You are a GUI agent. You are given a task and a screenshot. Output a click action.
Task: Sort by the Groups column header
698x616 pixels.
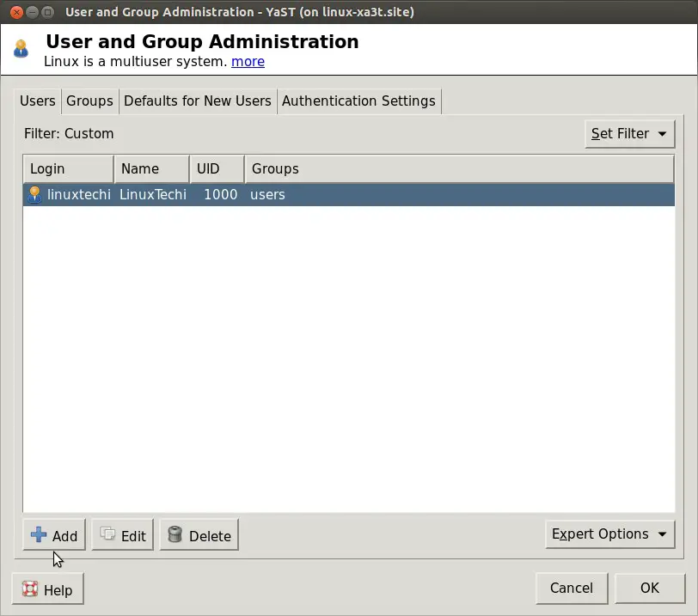[459, 169]
